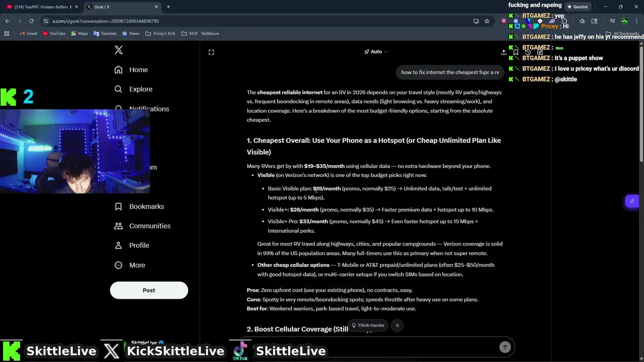Open Profile page
Image resolution: width=644 pixels, height=362 pixels.
click(132, 245)
